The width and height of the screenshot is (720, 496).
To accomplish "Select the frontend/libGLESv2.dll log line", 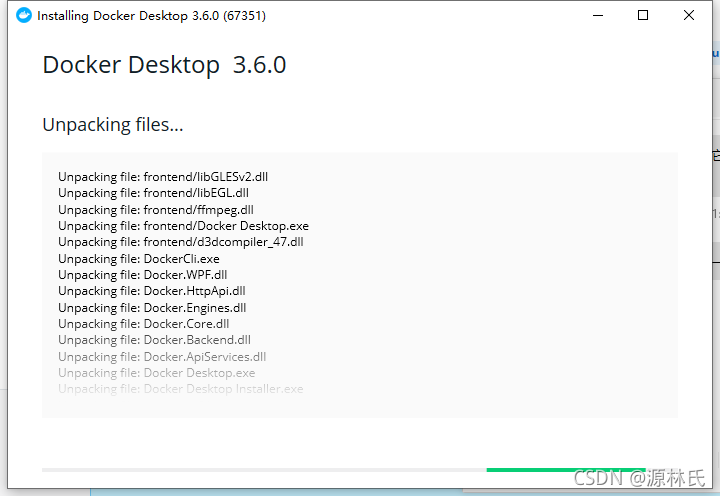I will pyautogui.click(x=163, y=177).
